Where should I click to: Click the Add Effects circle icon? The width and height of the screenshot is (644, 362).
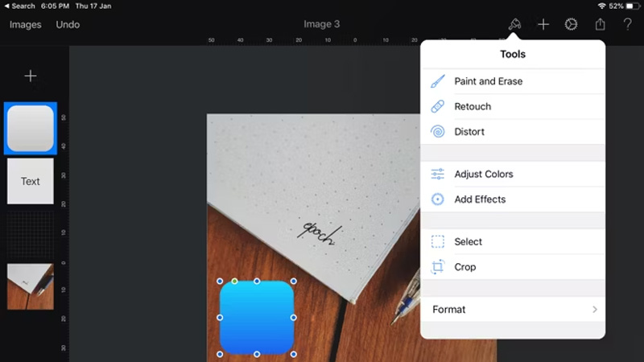pyautogui.click(x=437, y=199)
